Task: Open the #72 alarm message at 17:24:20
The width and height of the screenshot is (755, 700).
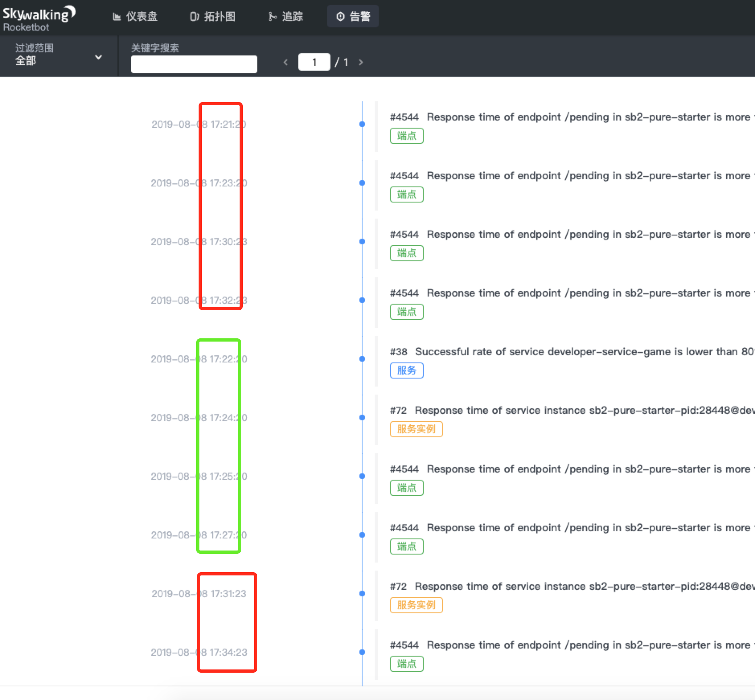Action: tap(572, 410)
